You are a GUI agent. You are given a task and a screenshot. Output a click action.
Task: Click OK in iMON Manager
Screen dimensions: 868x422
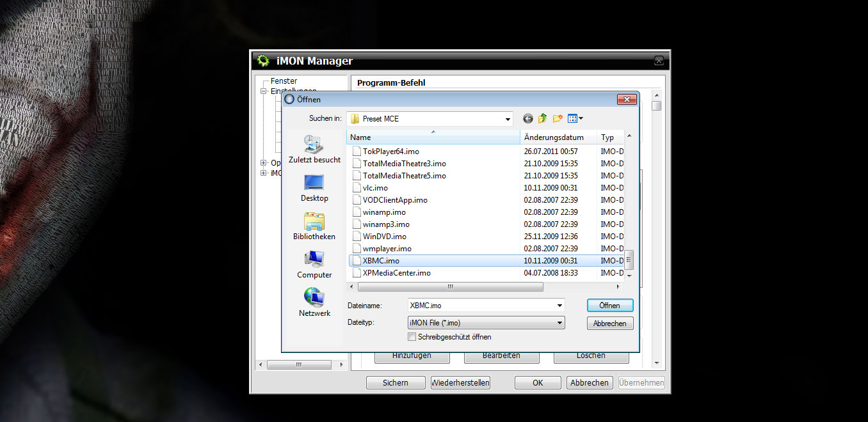(538, 382)
